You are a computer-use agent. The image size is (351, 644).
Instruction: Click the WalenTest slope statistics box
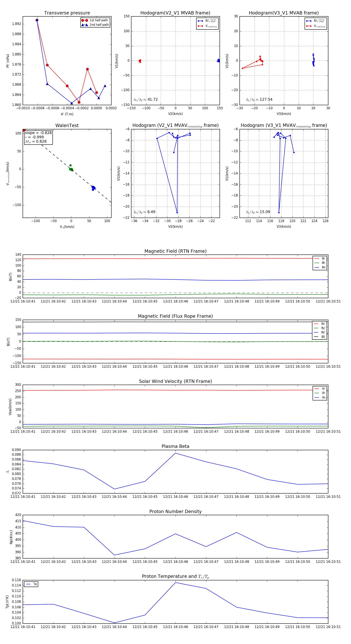pos(38,137)
